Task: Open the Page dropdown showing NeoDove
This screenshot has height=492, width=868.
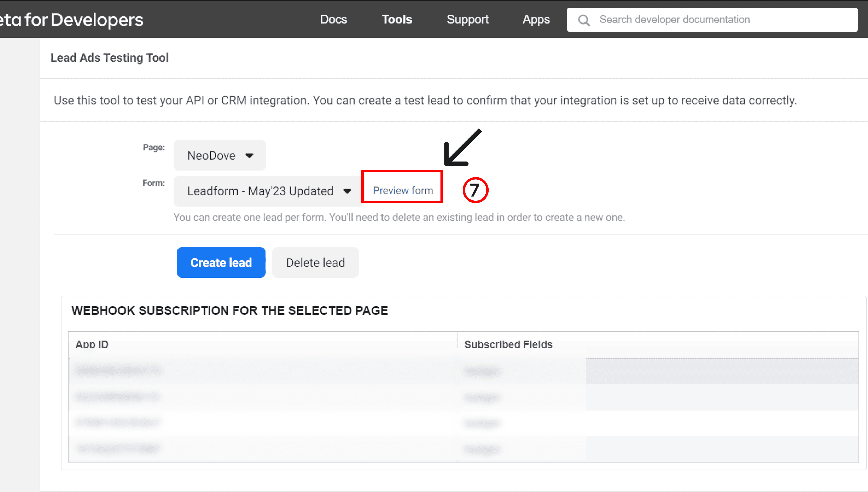Action: pyautogui.click(x=219, y=155)
